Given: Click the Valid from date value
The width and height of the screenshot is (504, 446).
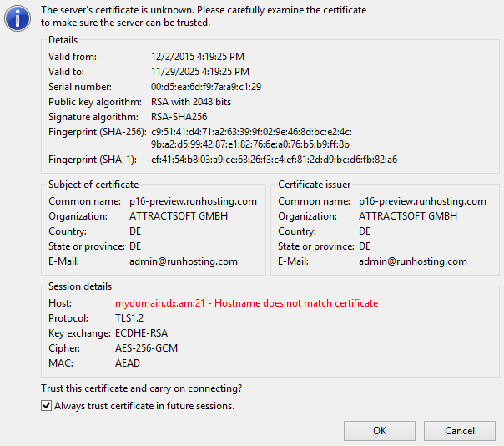Looking at the screenshot, I should coord(195,57).
